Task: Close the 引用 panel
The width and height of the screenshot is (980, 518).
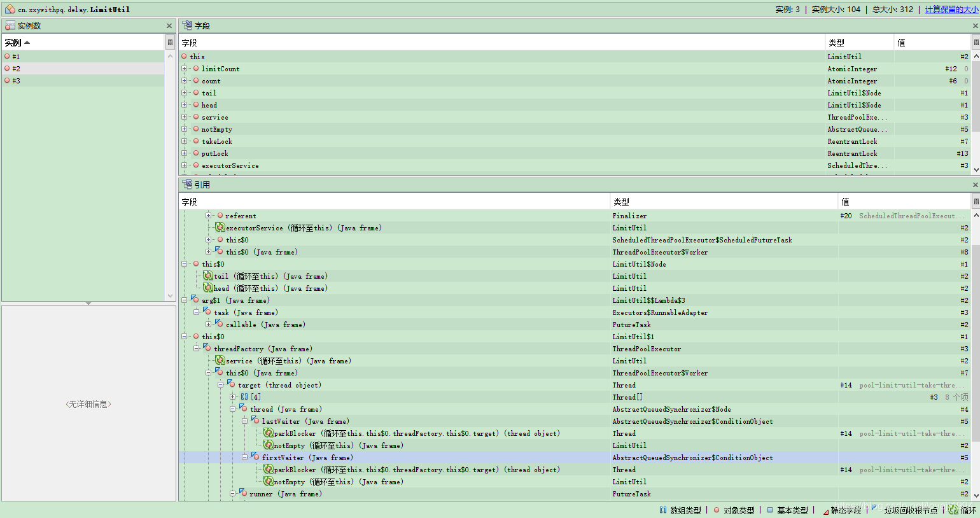Action: (x=975, y=185)
